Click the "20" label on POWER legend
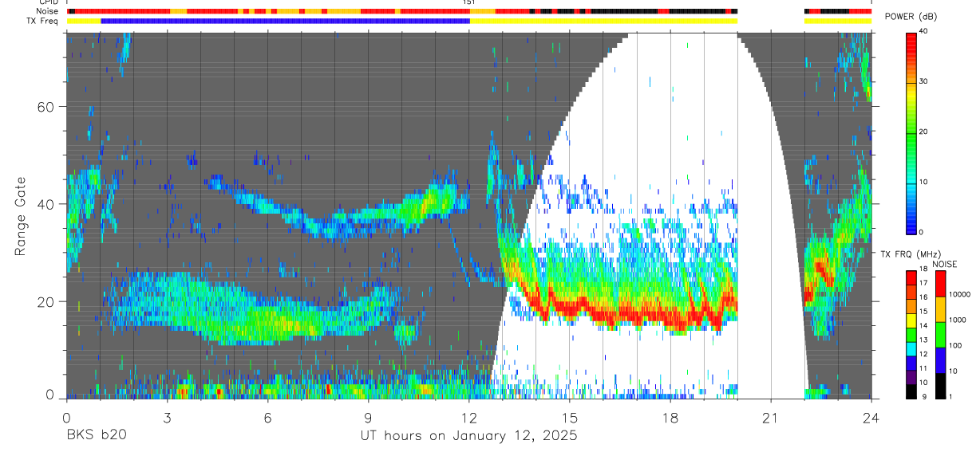 click(924, 132)
